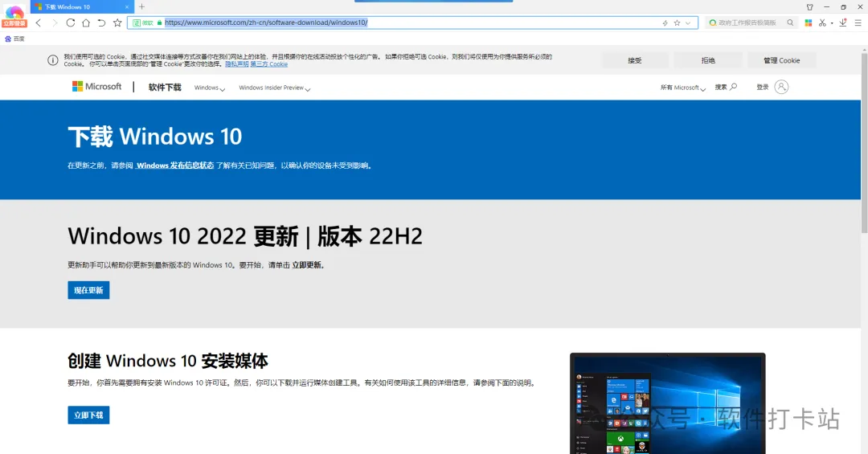868x454 pixels.
Task: Click the star icon inside the address bar
Action: [x=677, y=22]
